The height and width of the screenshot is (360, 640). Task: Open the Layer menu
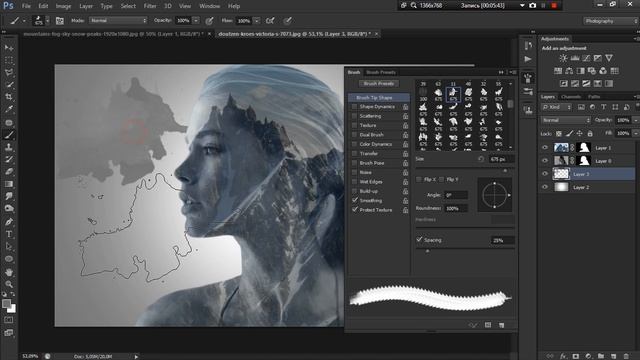click(86, 6)
